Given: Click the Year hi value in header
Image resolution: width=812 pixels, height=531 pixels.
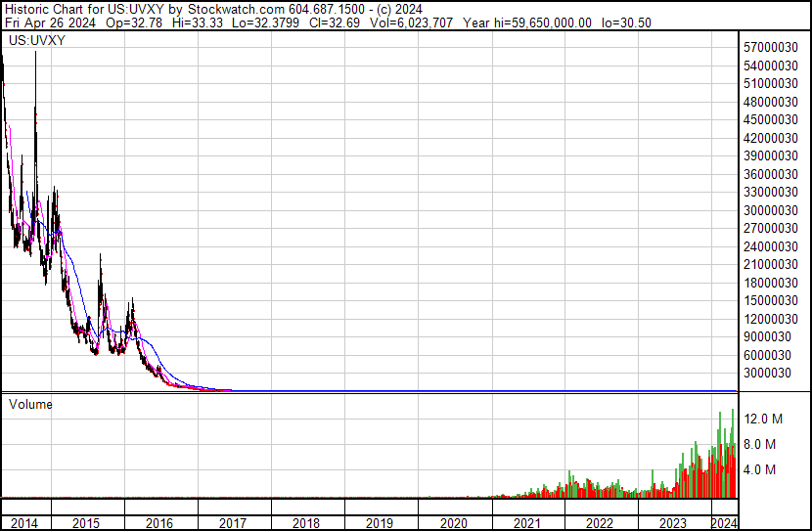Looking at the screenshot, I should point(527,22).
